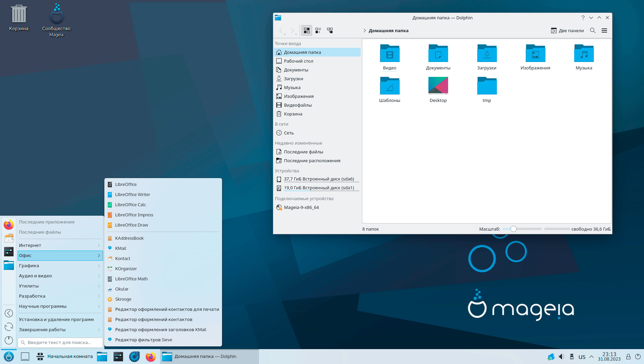Switch Dolphin to icons view mode
The height and width of the screenshot is (364, 644).
[x=306, y=30]
